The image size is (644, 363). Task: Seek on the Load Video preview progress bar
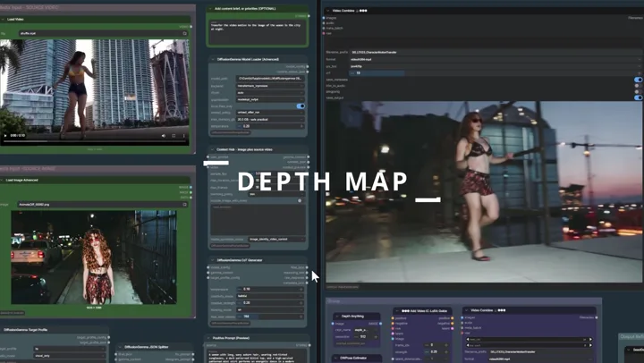[x=95, y=141]
